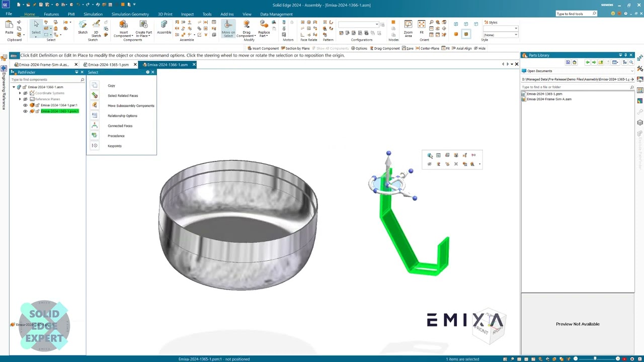
Task: Fit the model to the view
Action: tap(422, 26)
